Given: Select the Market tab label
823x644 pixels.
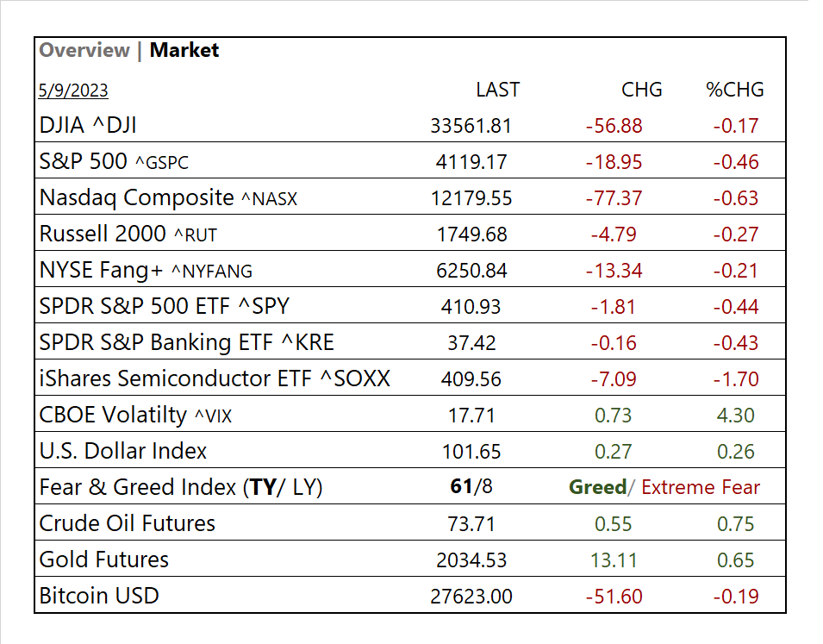Looking at the screenshot, I should tap(184, 50).
